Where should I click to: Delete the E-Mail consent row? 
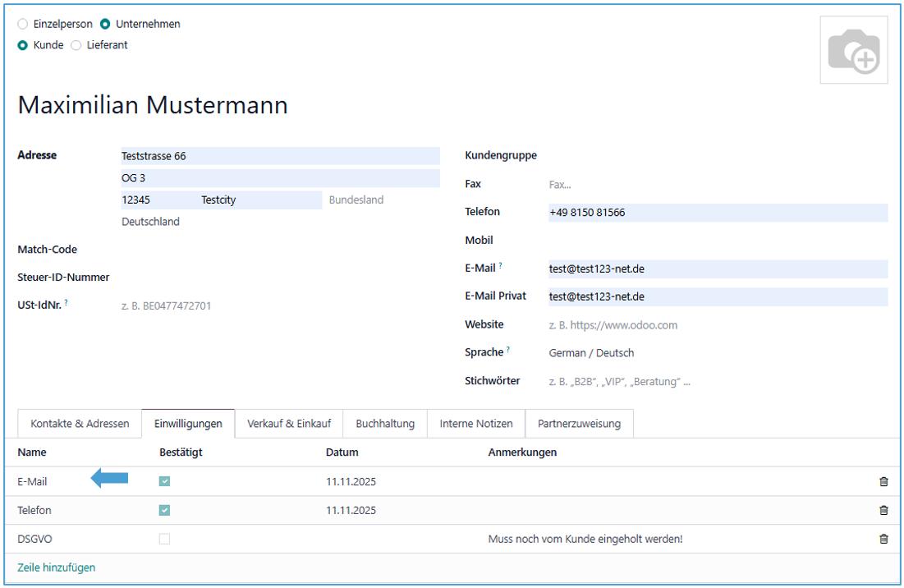[x=883, y=482]
